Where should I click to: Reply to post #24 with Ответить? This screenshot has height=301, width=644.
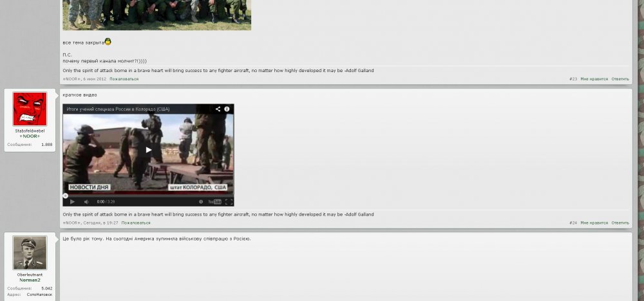tap(620, 223)
